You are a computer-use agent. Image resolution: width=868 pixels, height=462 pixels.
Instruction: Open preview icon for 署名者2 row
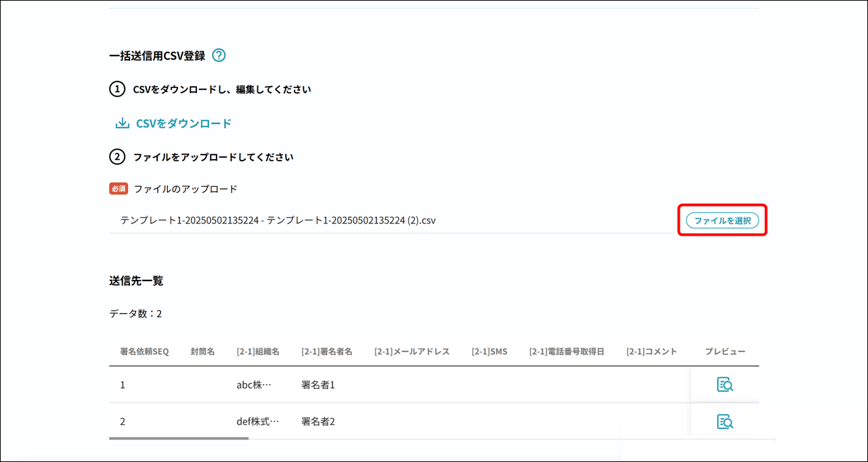click(725, 421)
